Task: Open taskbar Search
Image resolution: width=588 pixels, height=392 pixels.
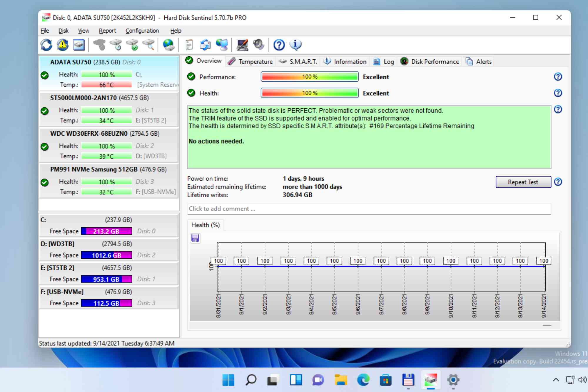Action: tap(251, 380)
